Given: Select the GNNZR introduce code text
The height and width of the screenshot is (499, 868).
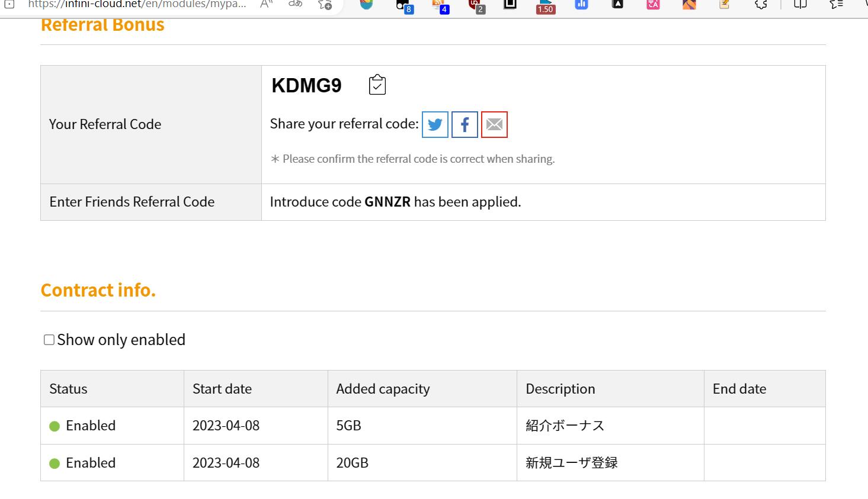Looking at the screenshot, I should click(387, 202).
